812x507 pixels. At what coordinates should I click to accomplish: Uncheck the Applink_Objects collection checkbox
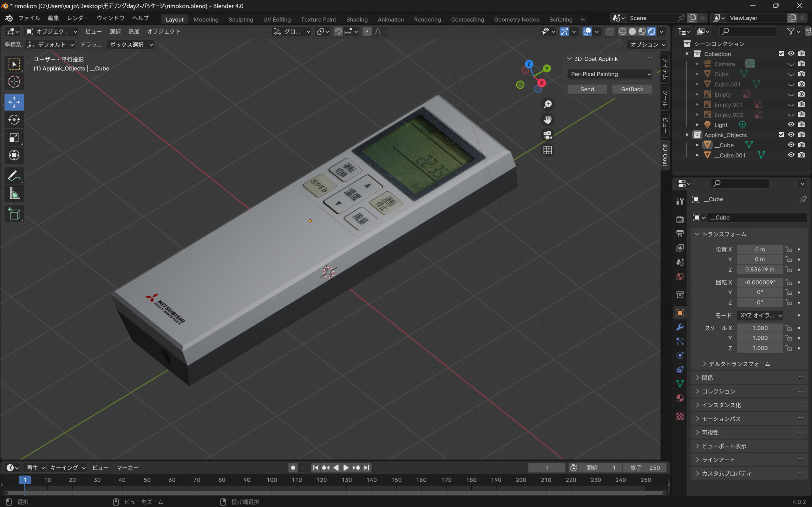pos(781,135)
